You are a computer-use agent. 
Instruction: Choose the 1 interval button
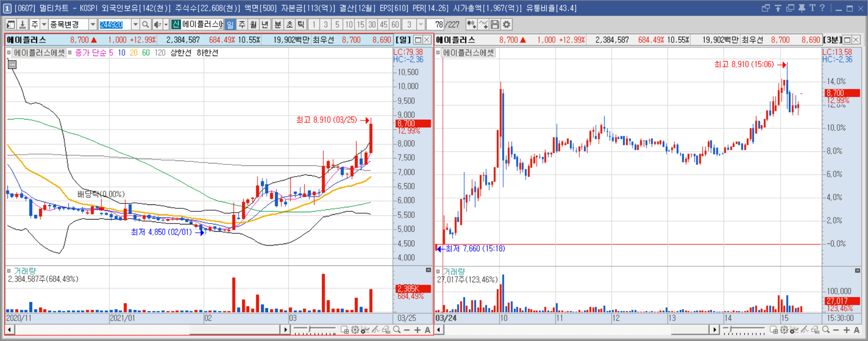click(x=314, y=24)
